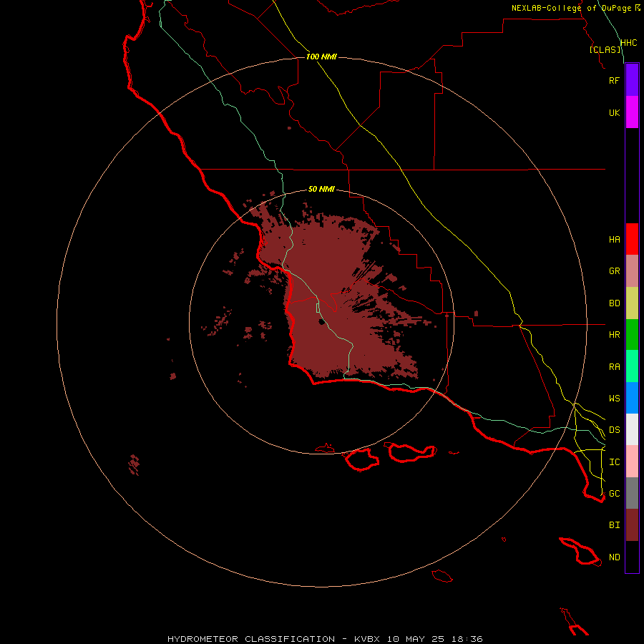Click the 'HHC' product label
Viewport: 644px width, 644px height.
coord(628,43)
